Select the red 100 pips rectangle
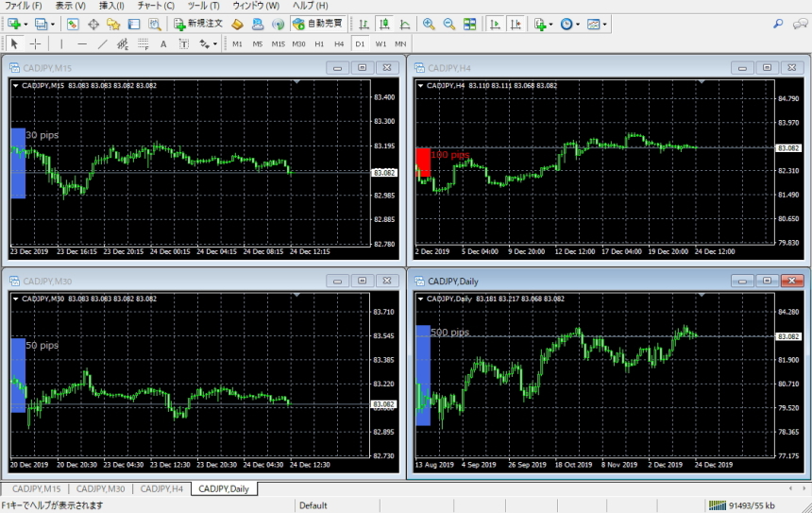This screenshot has height=513, width=812. (424, 162)
